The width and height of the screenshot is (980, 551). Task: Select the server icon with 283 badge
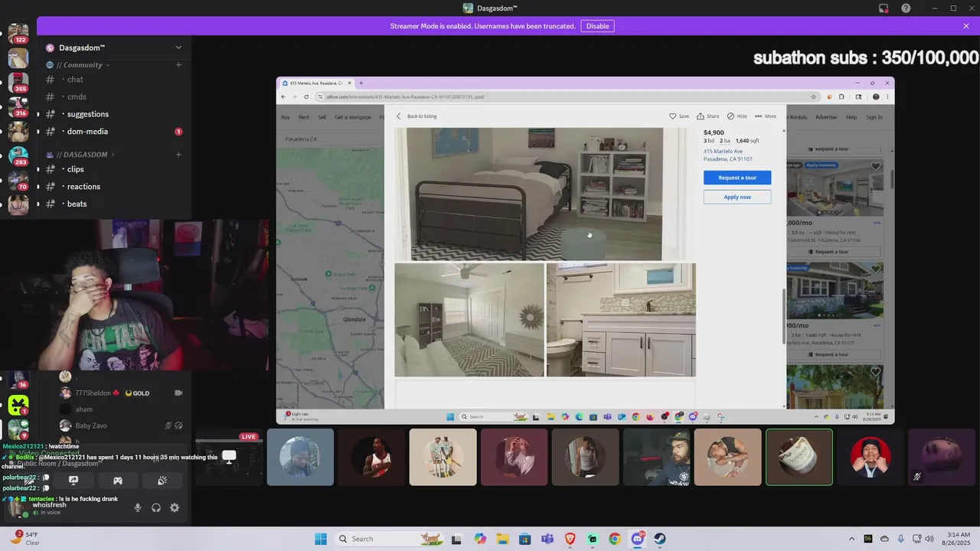18,155
